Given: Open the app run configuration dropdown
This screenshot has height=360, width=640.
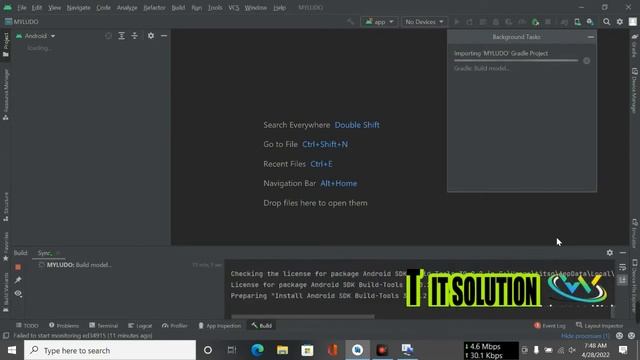Looking at the screenshot, I should coord(379,22).
